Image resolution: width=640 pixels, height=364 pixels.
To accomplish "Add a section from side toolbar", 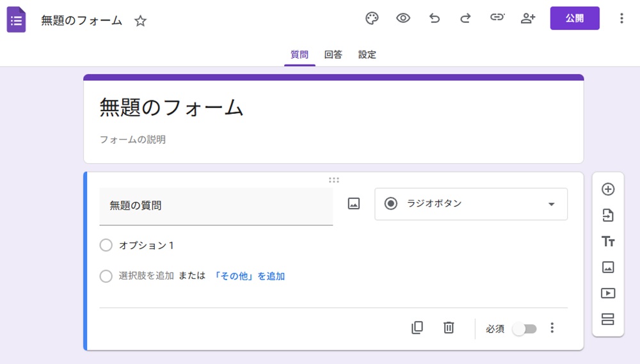I will tap(608, 319).
